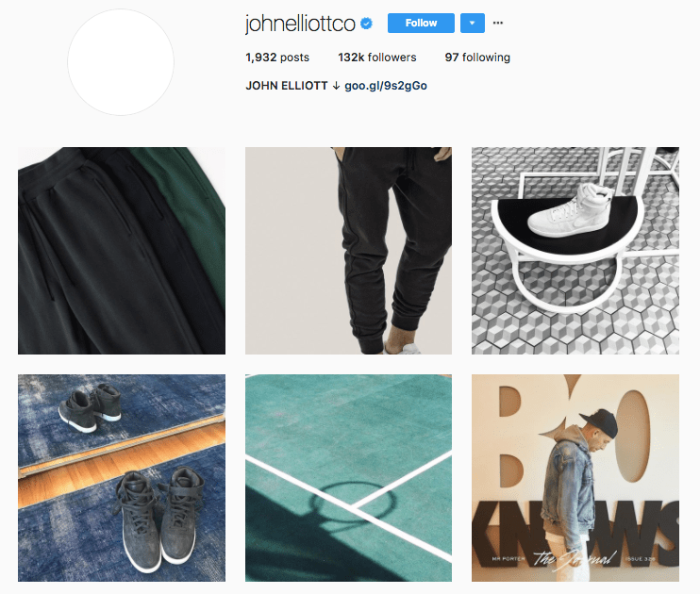Open the white sneaker on table post
The height and width of the screenshot is (594, 700).
point(575,251)
